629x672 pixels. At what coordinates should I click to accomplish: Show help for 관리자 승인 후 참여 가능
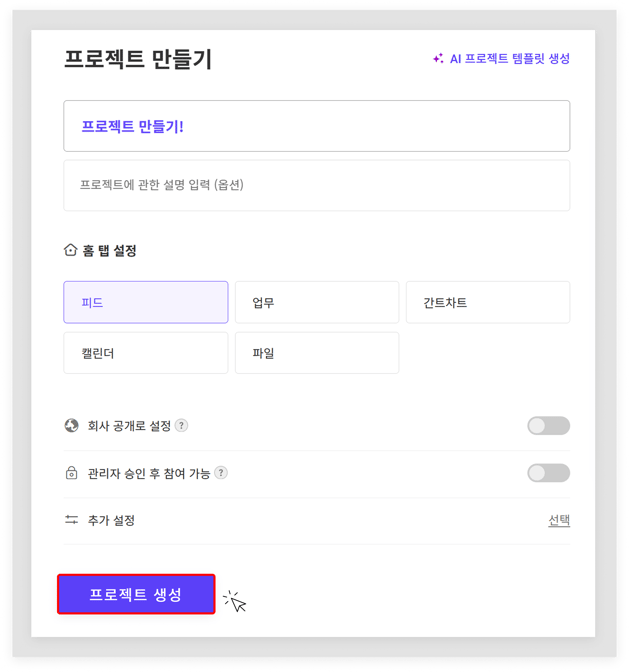pyautogui.click(x=221, y=473)
